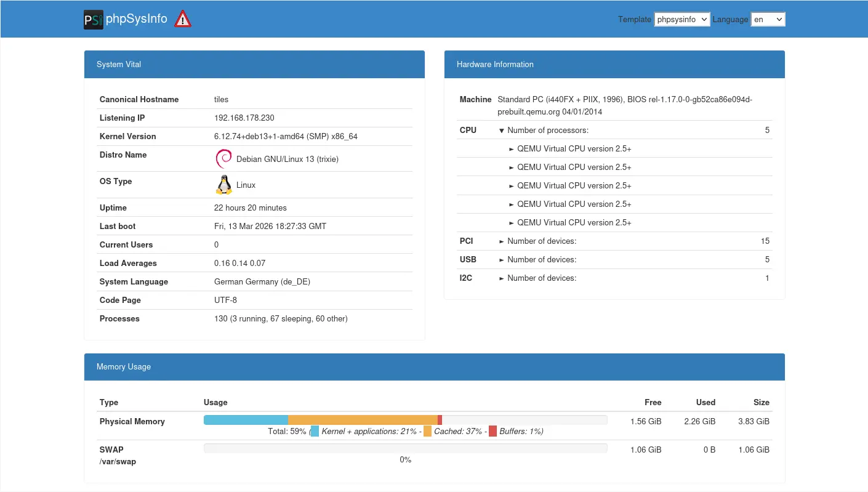Click the red Buffers legend square
The height and width of the screenshot is (492, 868).
492,432
